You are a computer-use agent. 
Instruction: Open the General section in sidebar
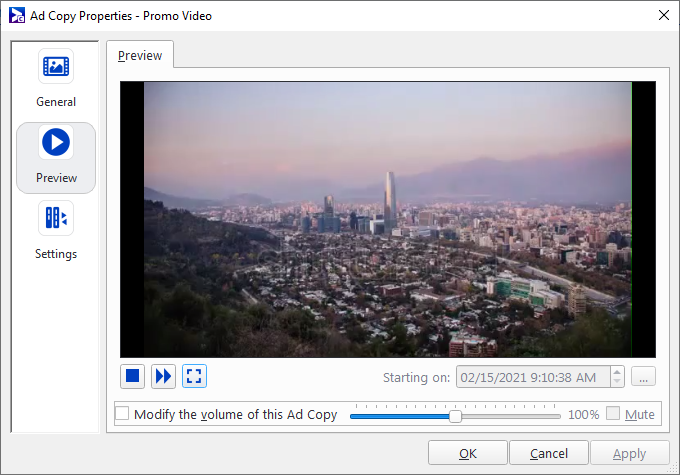tap(56, 79)
